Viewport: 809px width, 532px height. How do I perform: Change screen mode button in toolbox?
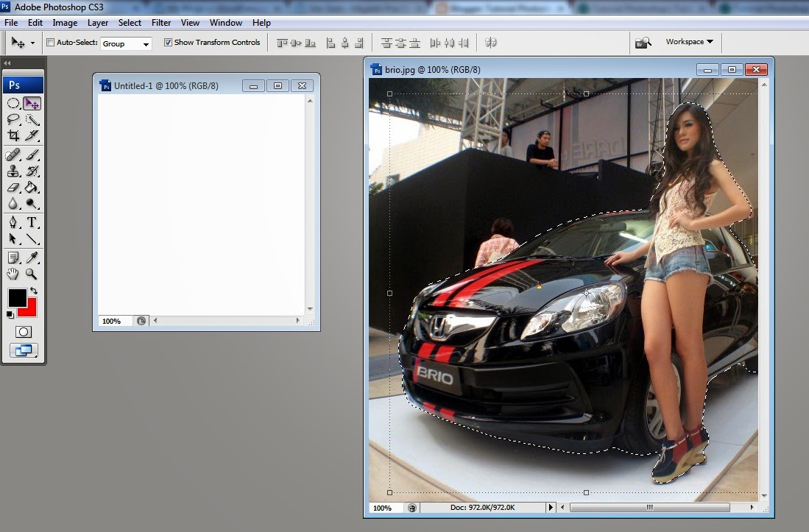[24, 350]
